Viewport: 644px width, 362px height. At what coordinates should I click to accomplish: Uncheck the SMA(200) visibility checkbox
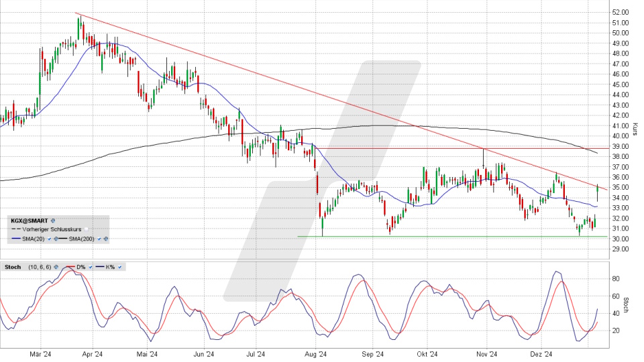[x=99, y=239]
